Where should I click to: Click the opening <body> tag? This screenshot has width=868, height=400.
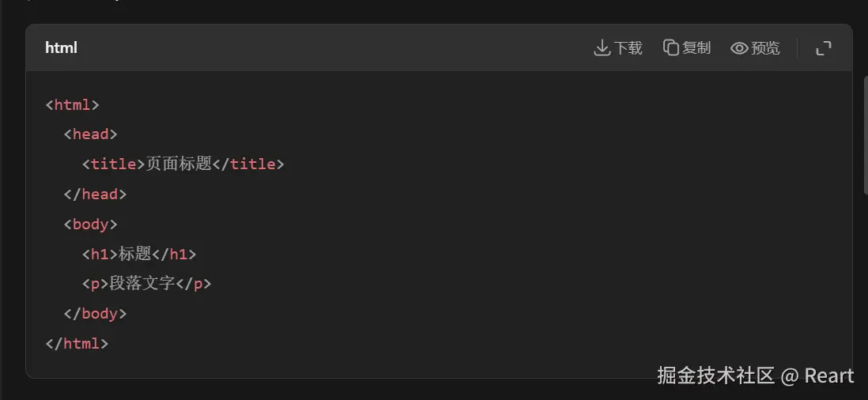(91, 225)
